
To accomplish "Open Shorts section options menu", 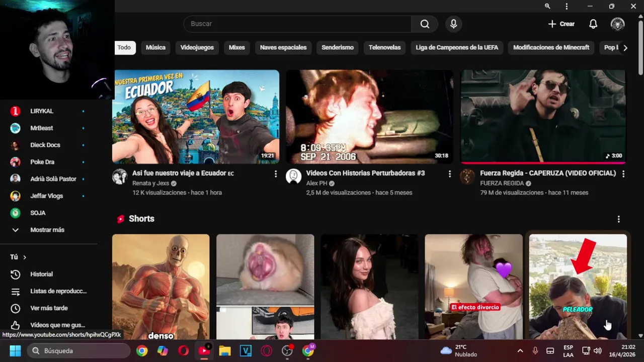I will [618, 219].
